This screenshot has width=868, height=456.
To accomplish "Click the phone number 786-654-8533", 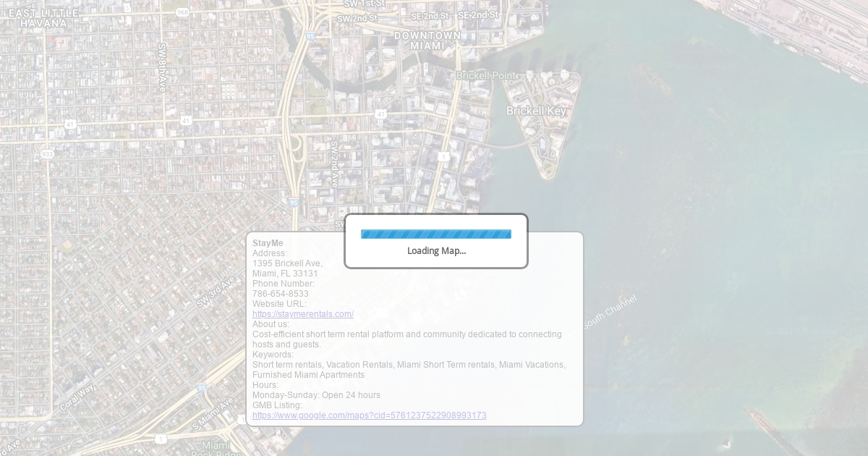I will 280,294.
